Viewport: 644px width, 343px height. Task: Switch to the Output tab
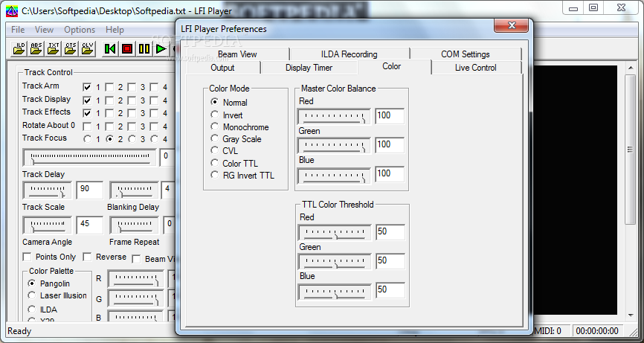[222, 68]
